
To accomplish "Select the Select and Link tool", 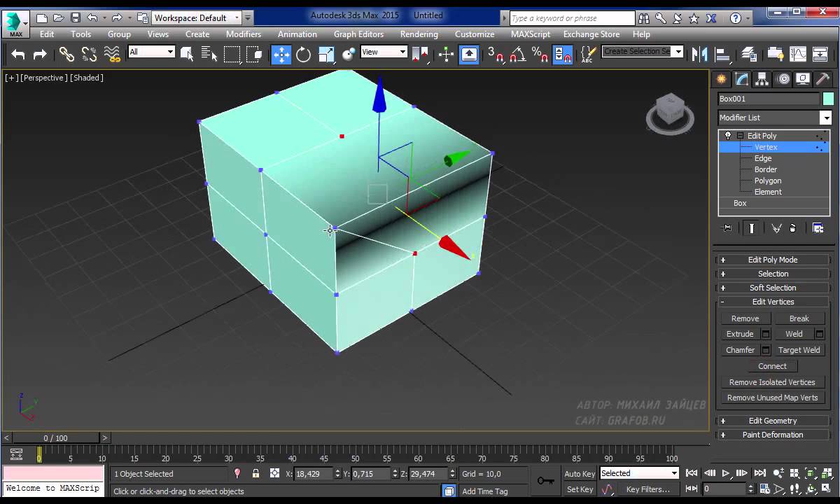I will [x=66, y=54].
